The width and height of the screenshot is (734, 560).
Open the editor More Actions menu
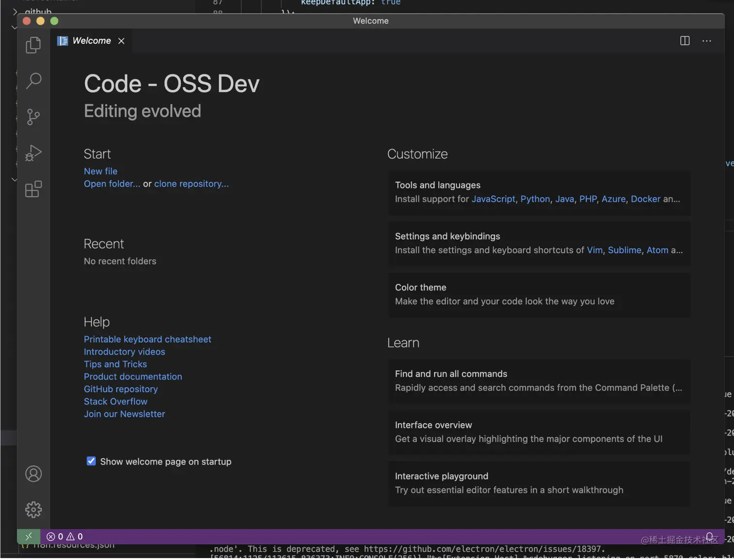coord(706,41)
